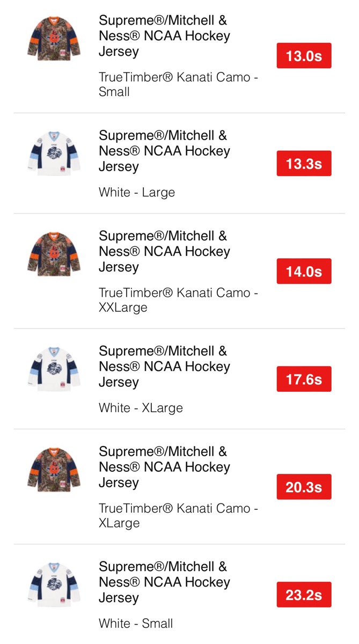Open the camo jersey image for XXLarge
This screenshot has width=359, height=644.
coord(54,253)
